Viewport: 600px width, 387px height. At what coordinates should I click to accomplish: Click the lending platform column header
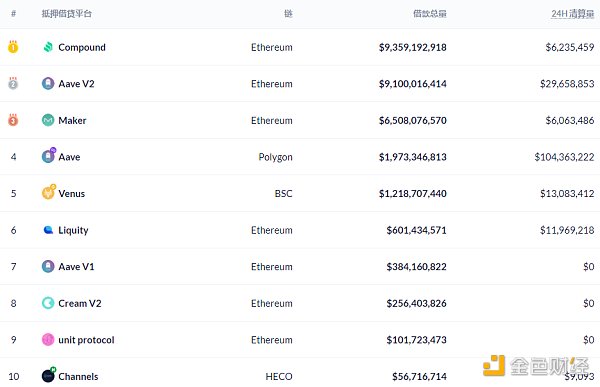pos(67,14)
